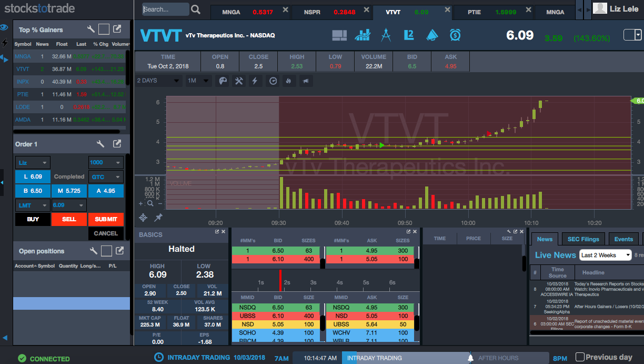The height and width of the screenshot is (364, 644).
Task: Click the flame icon in chart toolbar
Action: 288,81
